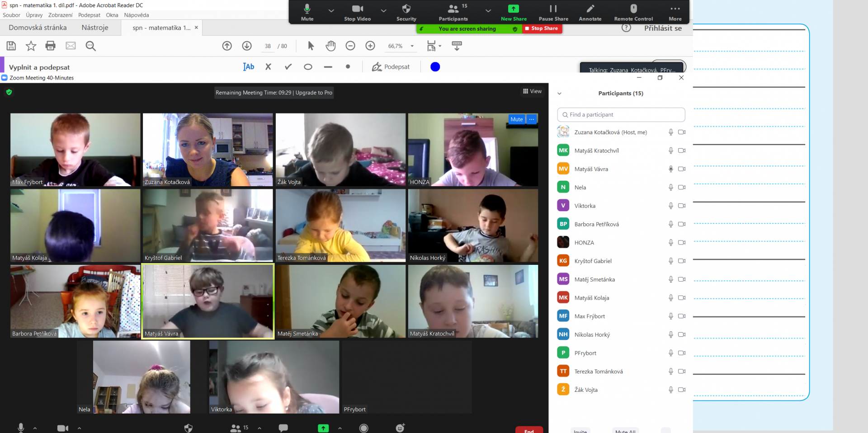The image size is (868, 433).
Task: Open the Soubor menu
Action: coord(11,15)
